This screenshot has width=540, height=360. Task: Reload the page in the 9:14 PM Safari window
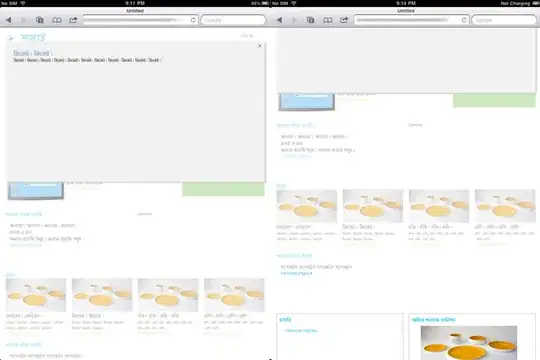point(464,20)
